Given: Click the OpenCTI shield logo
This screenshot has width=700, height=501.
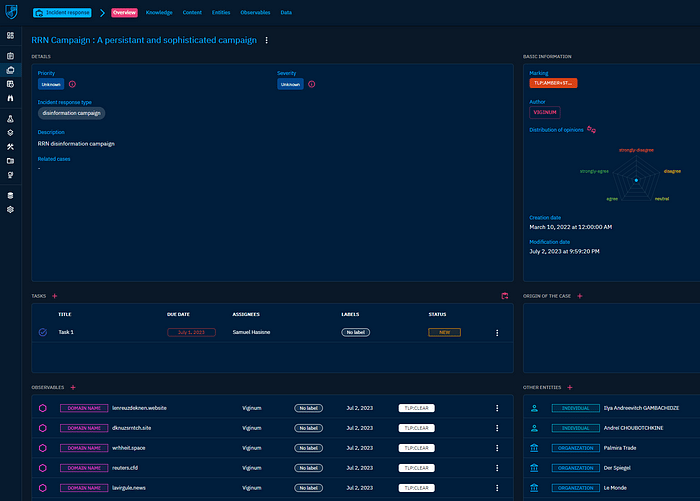Looking at the screenshot, I should (10, 13).
